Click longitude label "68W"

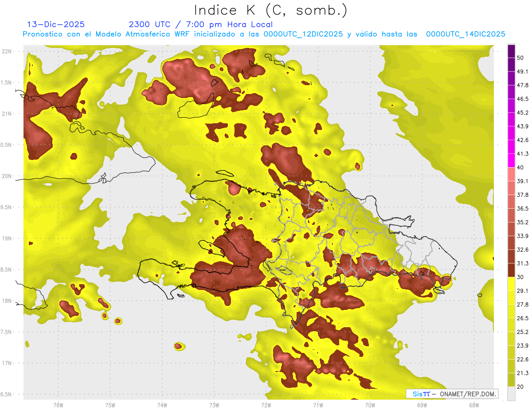pos(474,405)
